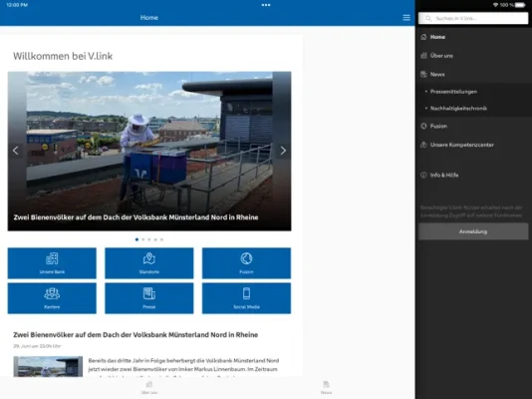This screenshot has width=532, height=399.
Task: Click the search field in V.link sidebar
Action: (473, 18)
